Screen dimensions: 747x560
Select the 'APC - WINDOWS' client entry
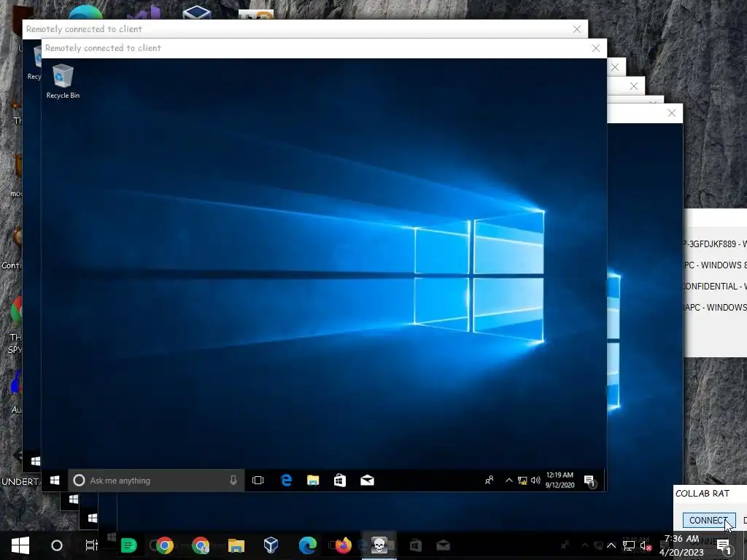tap(715, 307)
